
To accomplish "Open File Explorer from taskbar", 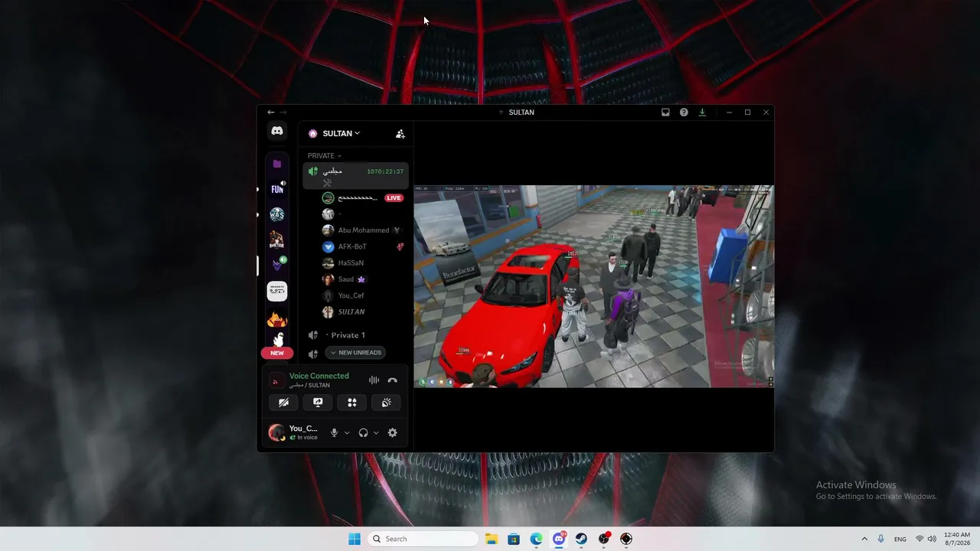I will pos(492,539).
